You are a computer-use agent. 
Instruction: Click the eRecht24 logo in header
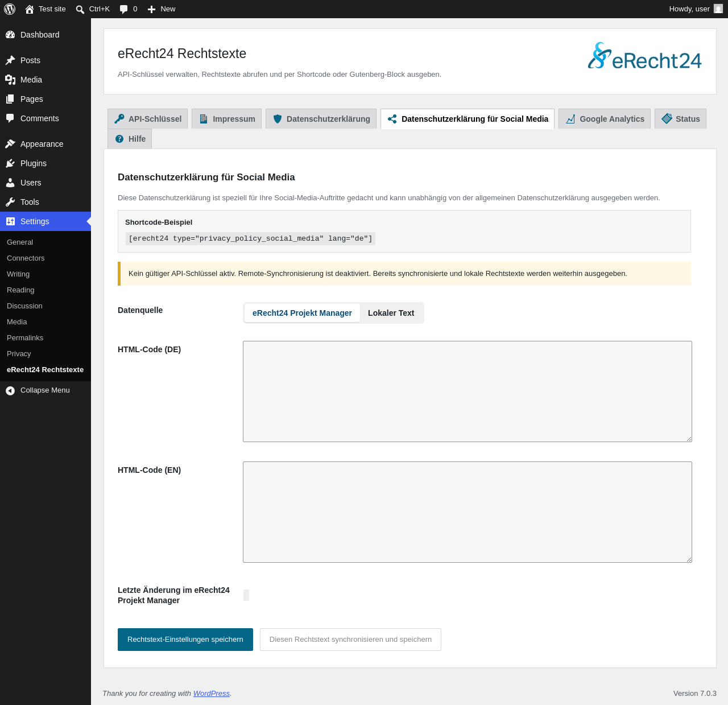click(x=645, y=56)
